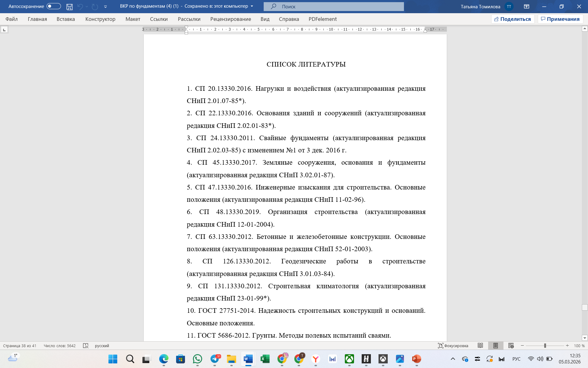Show hidden system tray icons chevron
Viewport: 588px width, 368px height.
[453, 359]
